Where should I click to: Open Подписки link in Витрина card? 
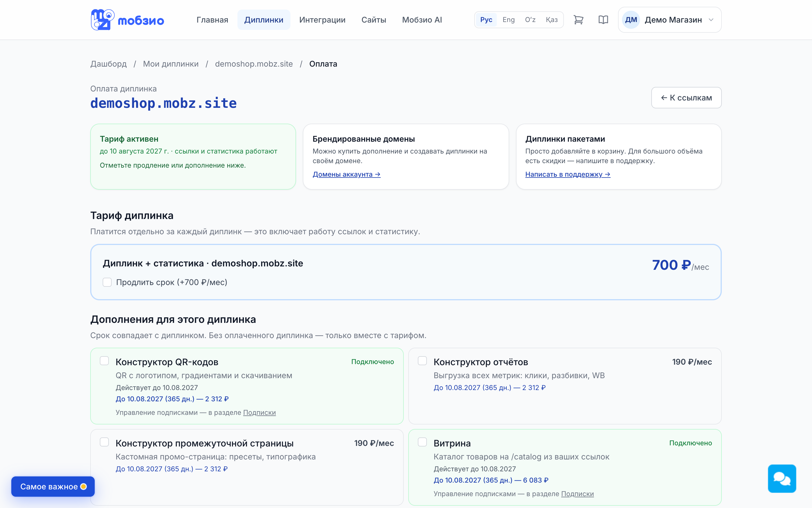[577, 494]
